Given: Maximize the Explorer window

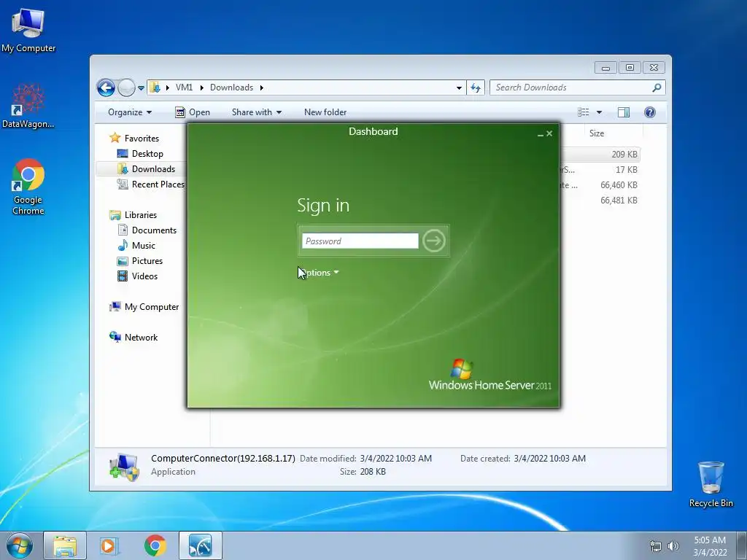Looking at the screenshot, I should point(630,68).
